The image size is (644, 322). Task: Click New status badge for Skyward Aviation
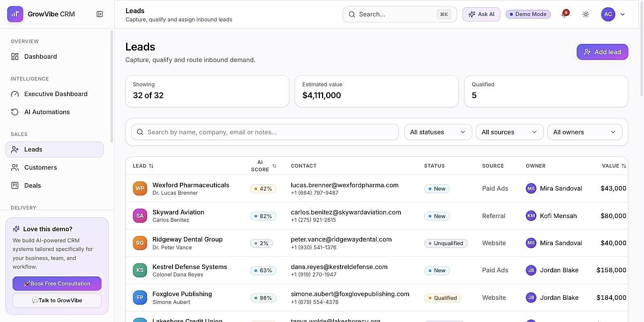[437, 216]
